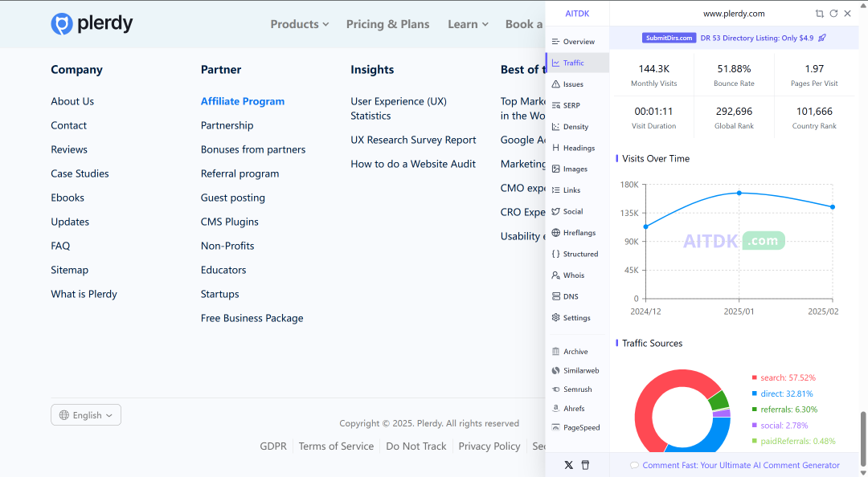Open the Headings icon in sidebar
868x477 pixels.
[556, 148]
